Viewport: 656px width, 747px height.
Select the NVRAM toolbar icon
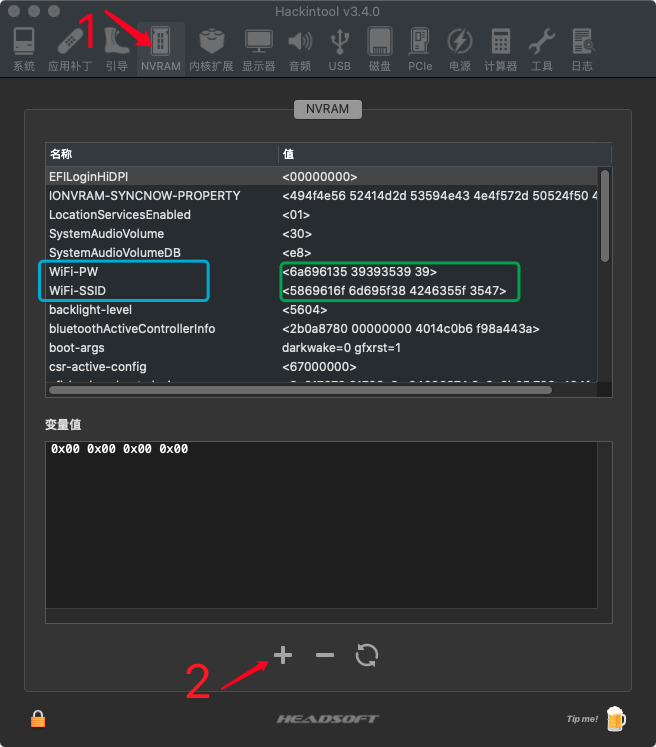point(161,50)
